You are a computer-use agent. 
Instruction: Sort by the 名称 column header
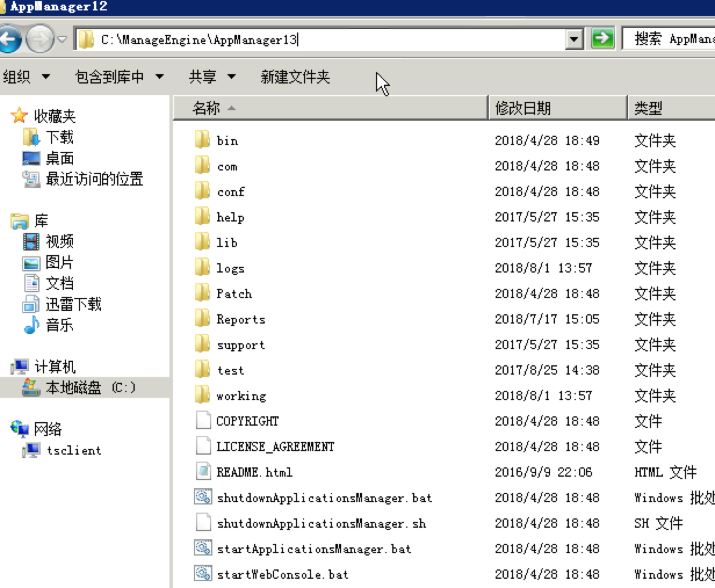(330, 108)
